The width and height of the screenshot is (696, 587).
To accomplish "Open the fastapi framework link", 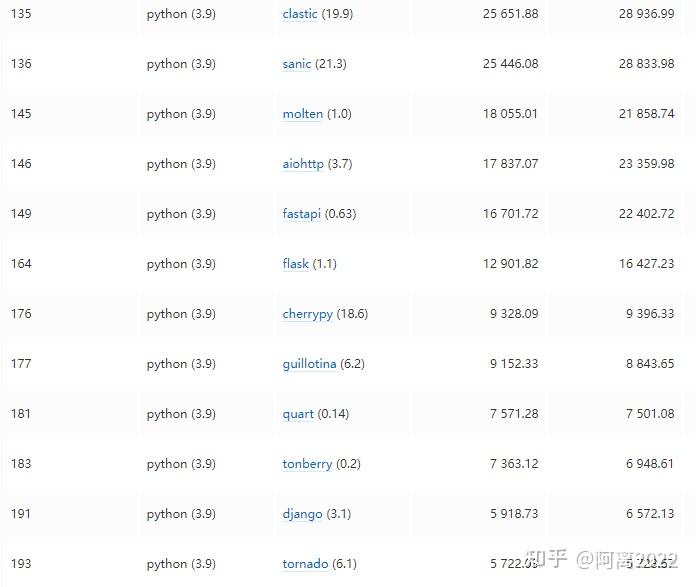I will tap(301, 214).
